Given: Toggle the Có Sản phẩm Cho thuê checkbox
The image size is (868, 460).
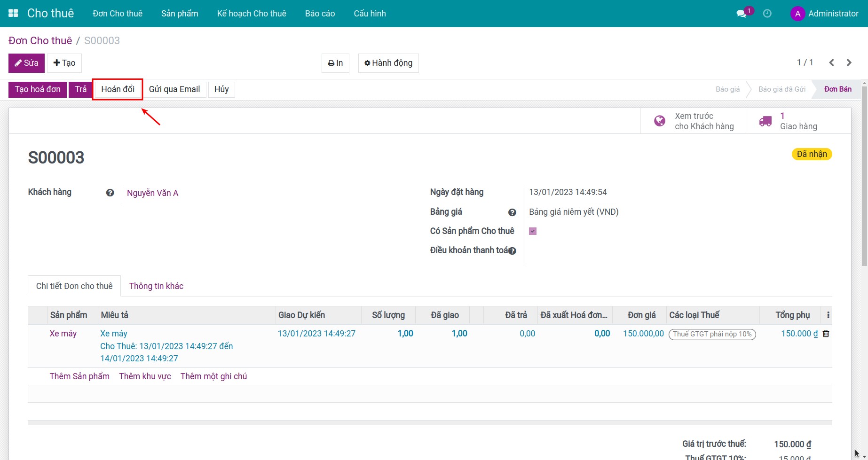Looking at the screenshot, I should pyautogui.click(x=533, y=231).
